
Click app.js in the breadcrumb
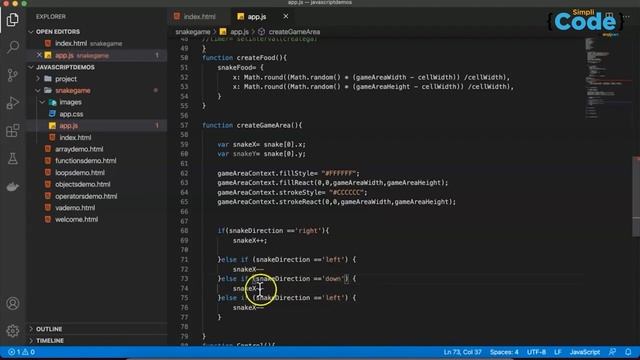tap(239, 32)
